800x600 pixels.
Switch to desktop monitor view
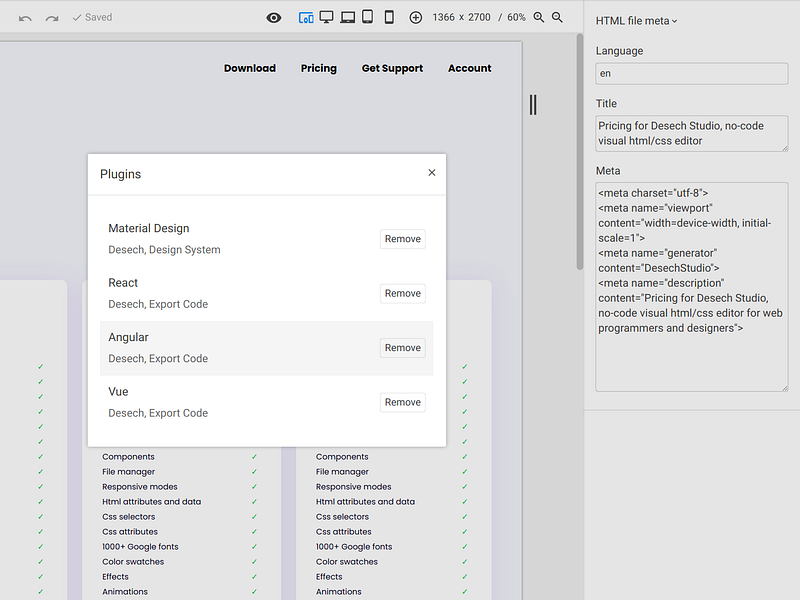tap(326, 17)
